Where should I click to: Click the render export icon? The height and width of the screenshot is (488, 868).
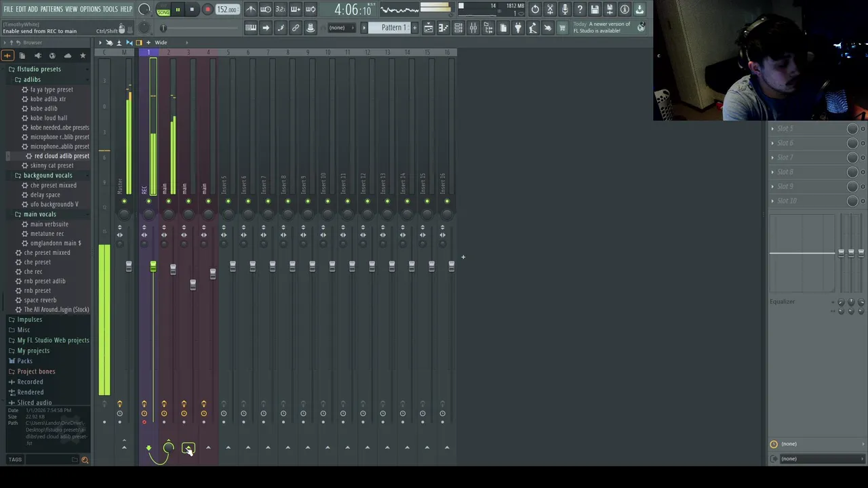(610, 9)
